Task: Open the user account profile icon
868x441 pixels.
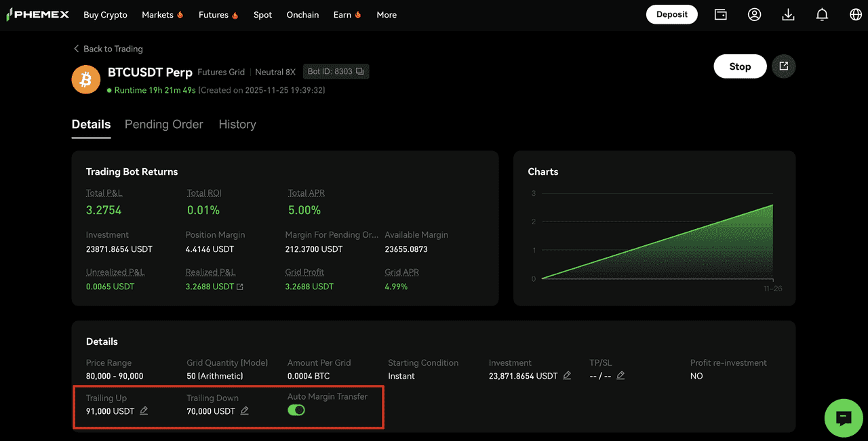Action: coord(754,14)
